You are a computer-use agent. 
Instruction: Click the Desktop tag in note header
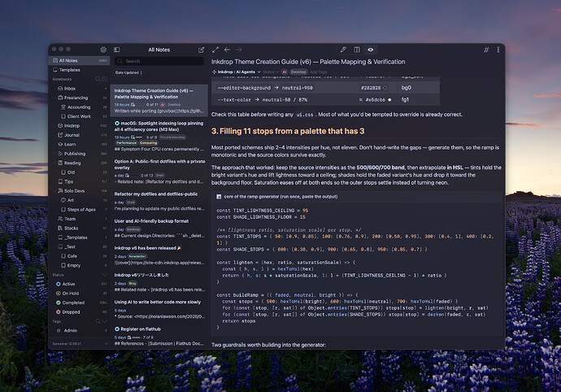click(x=298, y=72)
